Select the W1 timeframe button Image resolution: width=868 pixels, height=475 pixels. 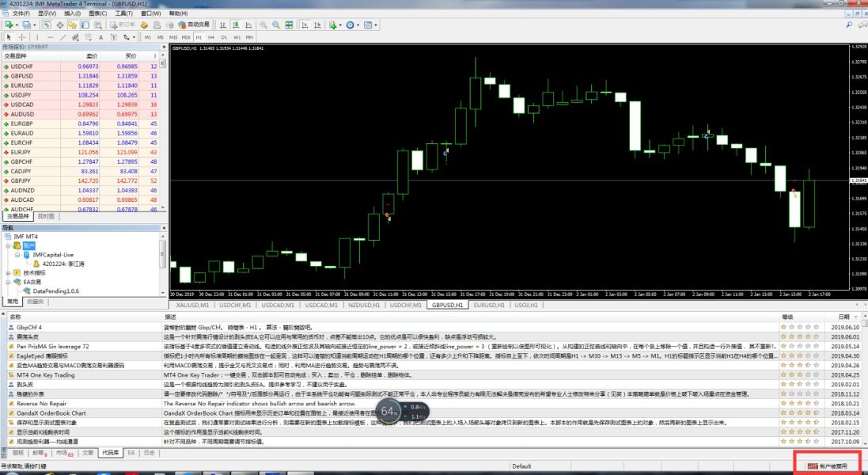point(237,37)
